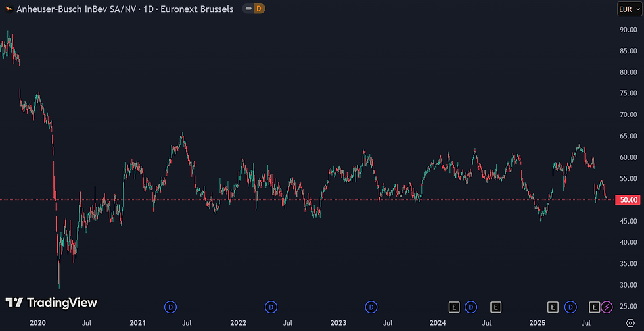Click the 55.00 price axis label
Image resolution: width=644 pixels, height=331 pixels.
(x=628, y=179)
